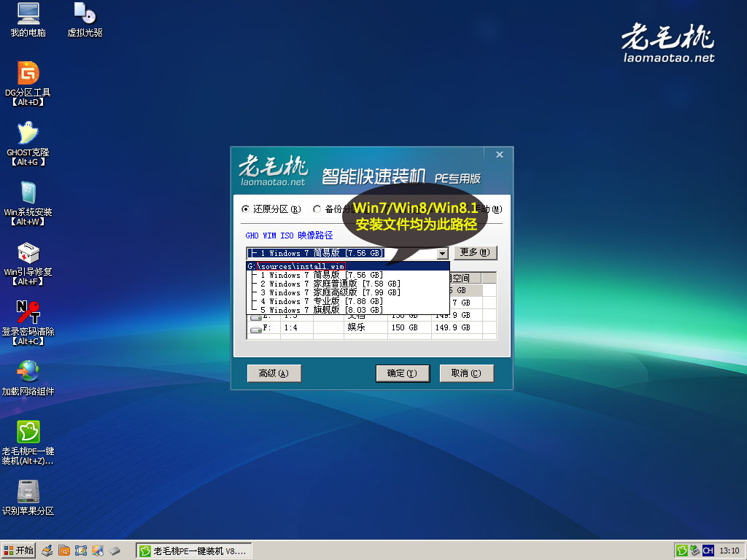This screenshot has width=747, height=560.
Task: Select G:\sources\install.wim list entry
Action: [348, 266]
